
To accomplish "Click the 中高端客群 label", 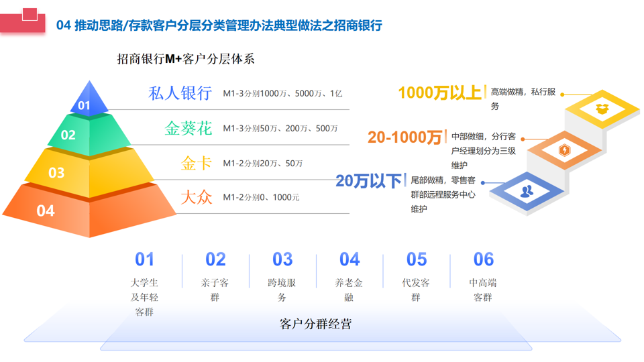I will click(x=482, y=290).
